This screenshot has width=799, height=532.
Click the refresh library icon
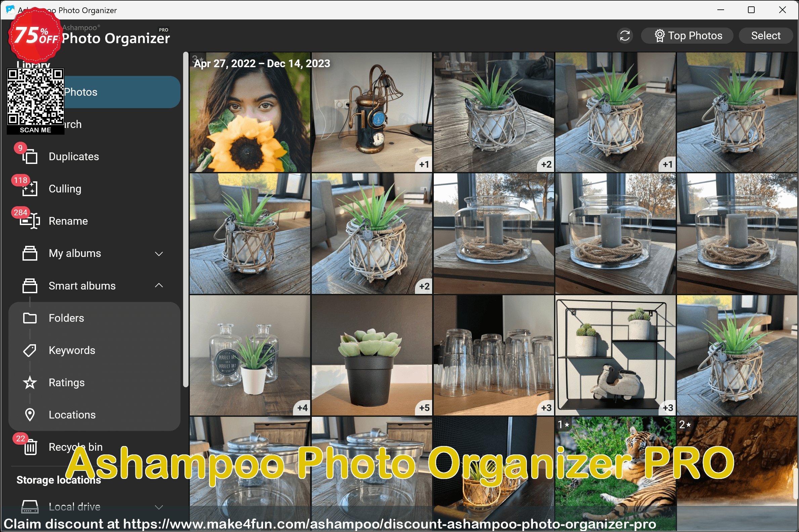coord(625,36)
